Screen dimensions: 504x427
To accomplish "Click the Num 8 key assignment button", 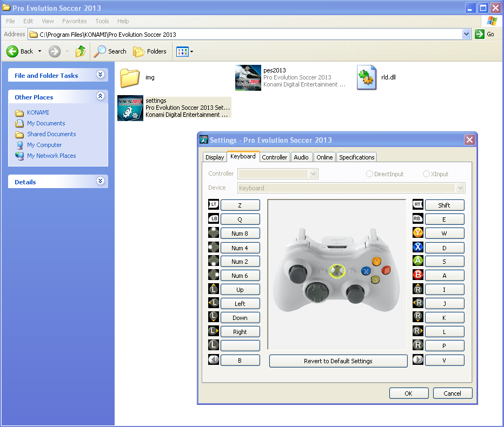I will pyautogui.click(x=240, y=233).
